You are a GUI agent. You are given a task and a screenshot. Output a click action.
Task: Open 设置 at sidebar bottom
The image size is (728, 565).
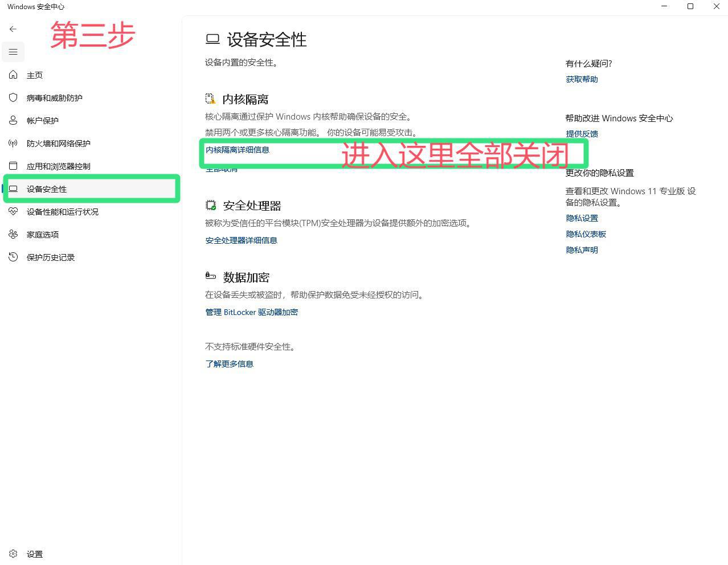pyautogui.click(x=35, y=554)
